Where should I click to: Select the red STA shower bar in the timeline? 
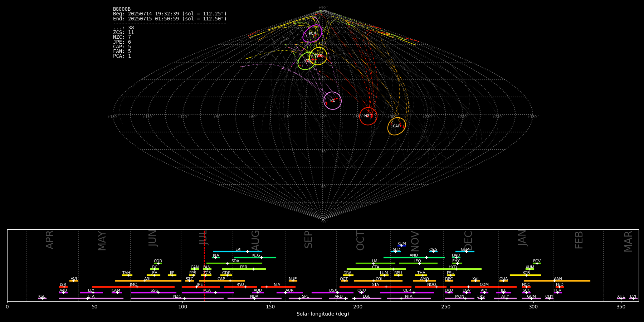(375, 287)
